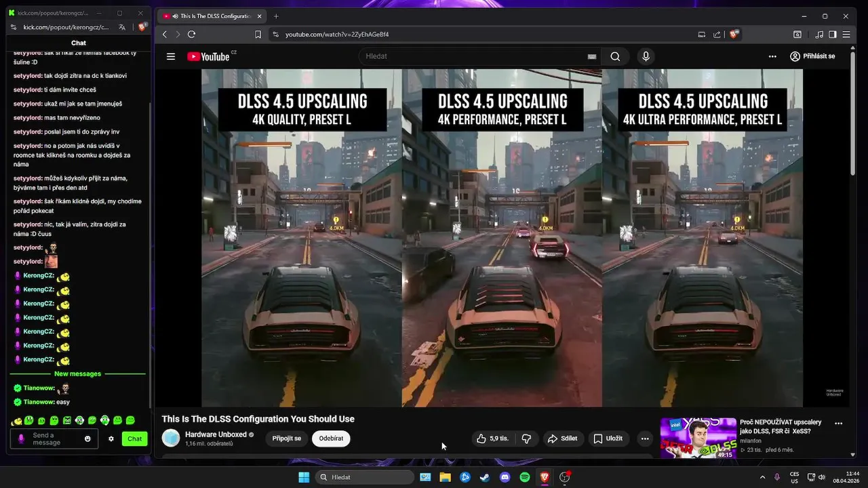Screen dimensions: 868x488
Task: Open Discord from taskbar
Action: click(505, 477)
